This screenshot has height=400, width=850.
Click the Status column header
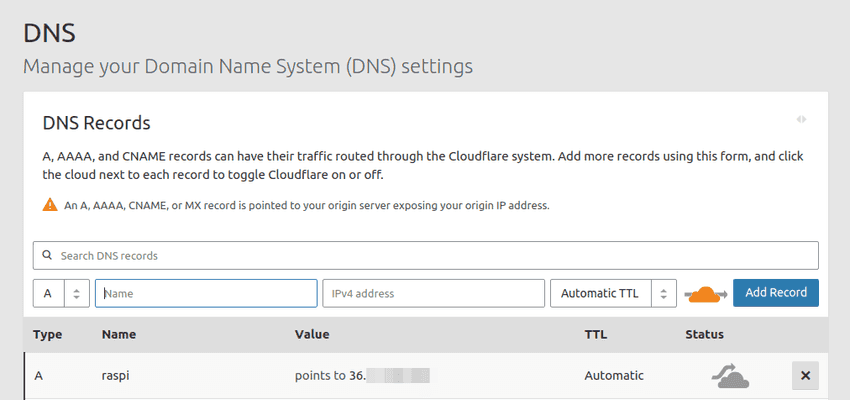[704, 334]
